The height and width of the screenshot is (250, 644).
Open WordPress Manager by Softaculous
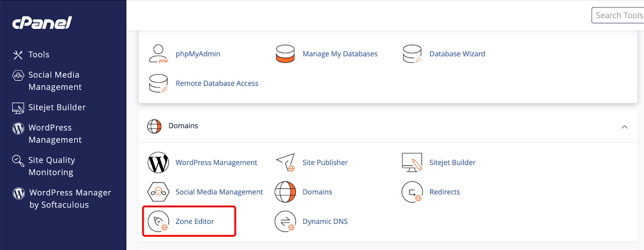point(70,199)
